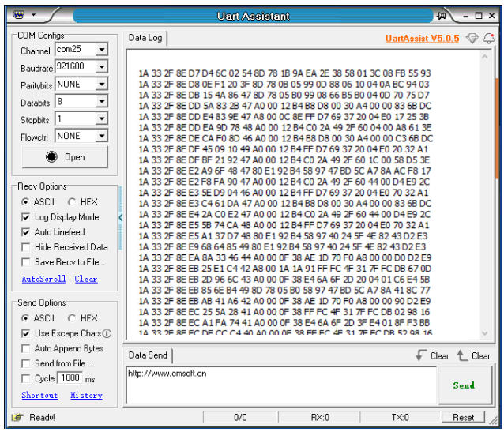This screenshot has width=504, height=432.
Task: Collapse the left panel with the chevron handle
Action: (121, 218)
